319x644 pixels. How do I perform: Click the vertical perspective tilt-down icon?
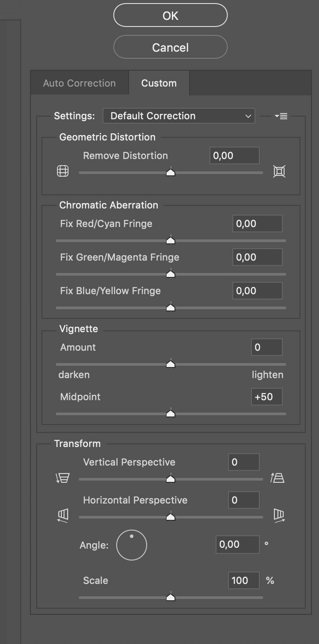point(63,478)
